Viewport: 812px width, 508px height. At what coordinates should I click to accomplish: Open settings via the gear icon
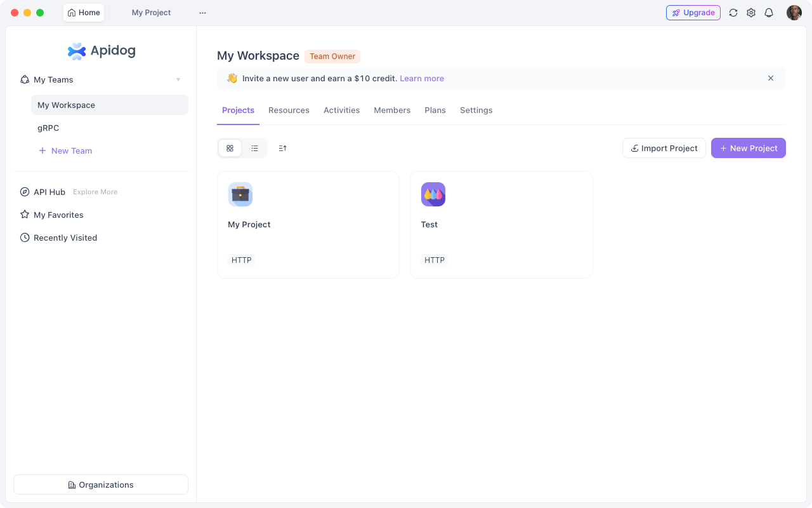point(751,13)
